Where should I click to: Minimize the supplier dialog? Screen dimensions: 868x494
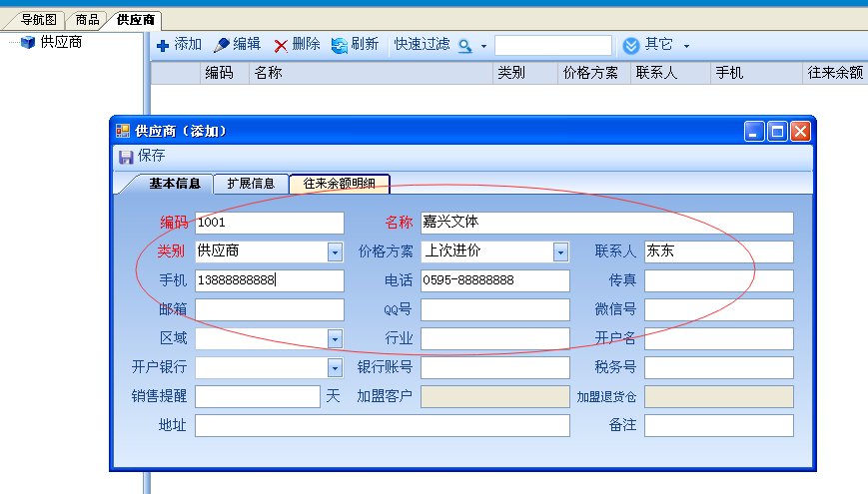(x=754, y=132)
